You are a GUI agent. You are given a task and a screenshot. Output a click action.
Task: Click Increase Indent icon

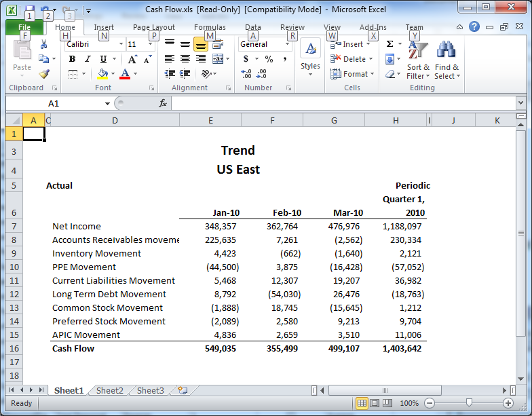coord(185,73)
